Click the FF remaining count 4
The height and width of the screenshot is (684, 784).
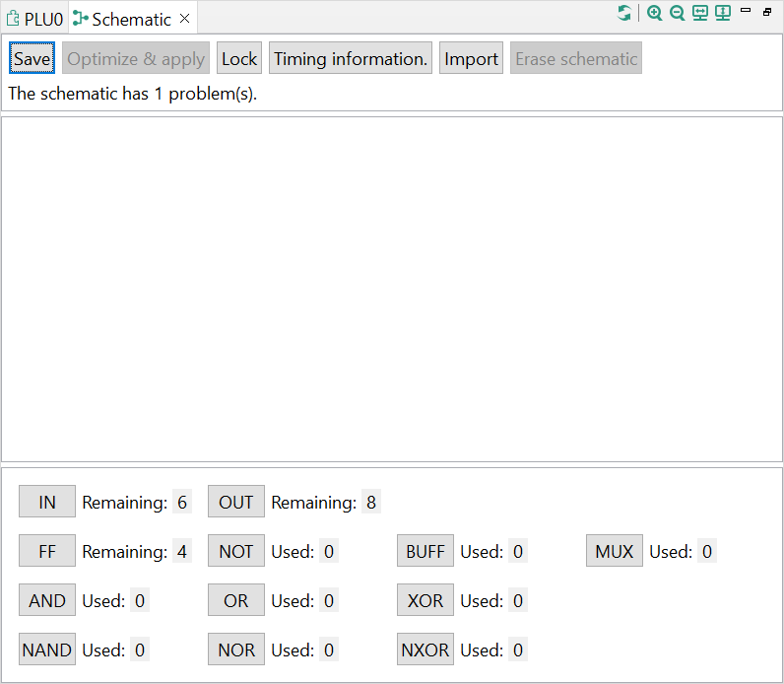pos(182,551)
